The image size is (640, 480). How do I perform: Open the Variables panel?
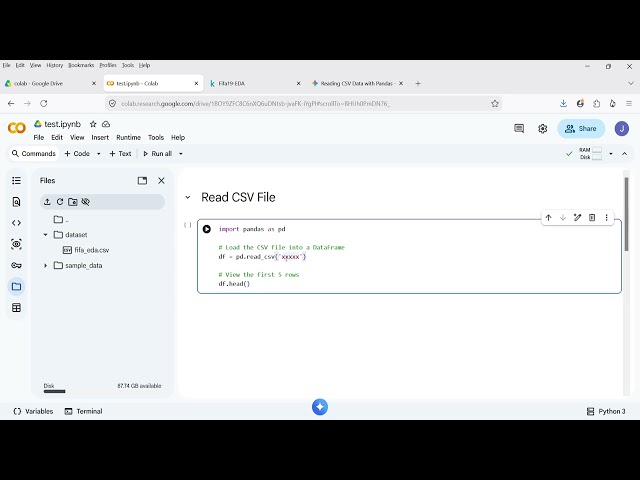pyautogui.click(x=33, y=411)
